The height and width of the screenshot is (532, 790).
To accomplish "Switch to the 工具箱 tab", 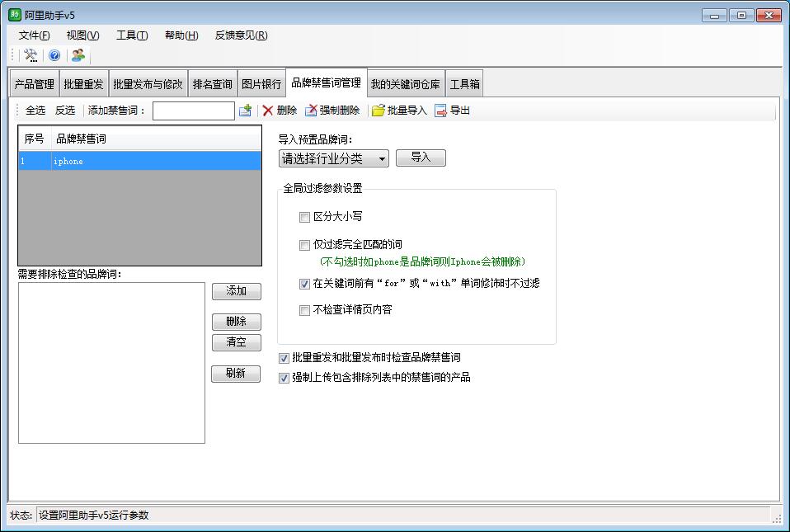I will [464, 83].
